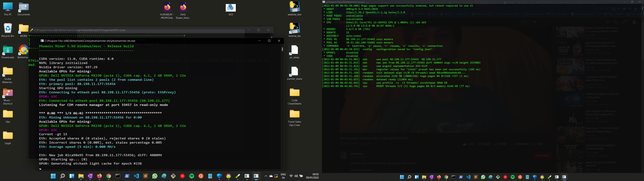The height and width of the screenshot is (181, 644).
Task: Select the Ops folder on the desktop
Action: (8, 116)
